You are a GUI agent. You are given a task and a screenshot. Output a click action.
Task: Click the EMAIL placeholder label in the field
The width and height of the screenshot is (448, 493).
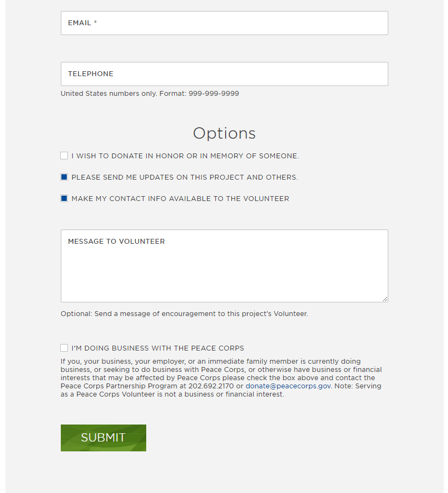coord(80,23)
